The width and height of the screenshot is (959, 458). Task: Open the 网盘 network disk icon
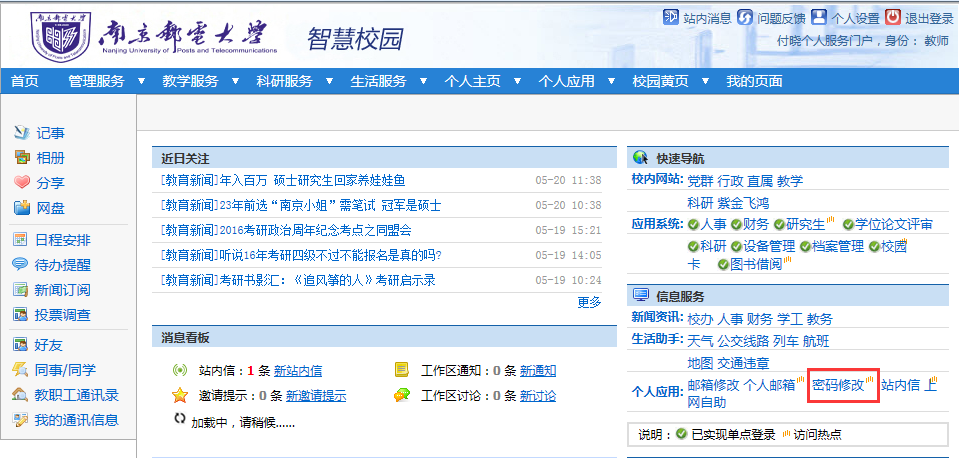[x=22, y=208]
